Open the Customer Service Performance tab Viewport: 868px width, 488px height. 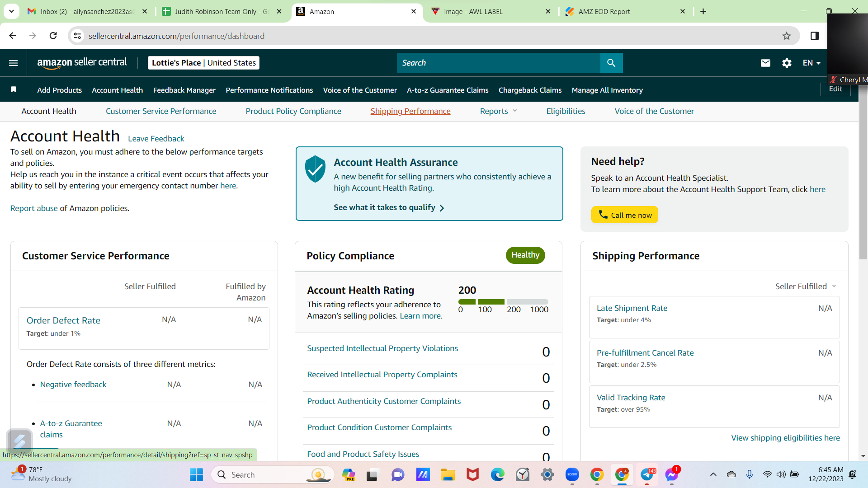tap(161, 111)
